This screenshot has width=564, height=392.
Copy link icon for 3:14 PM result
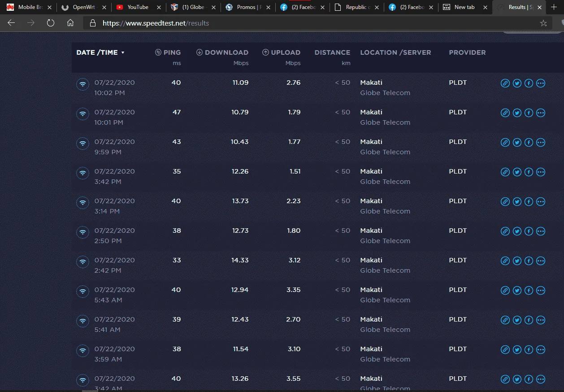505,202
